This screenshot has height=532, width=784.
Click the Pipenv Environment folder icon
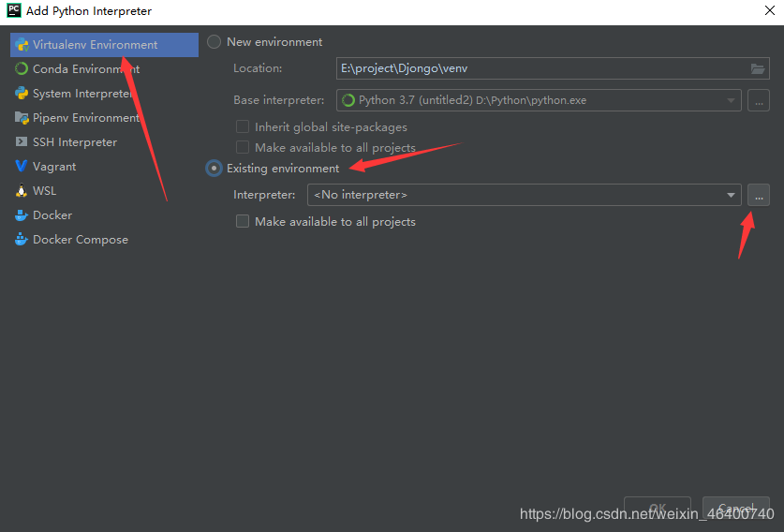22,118
